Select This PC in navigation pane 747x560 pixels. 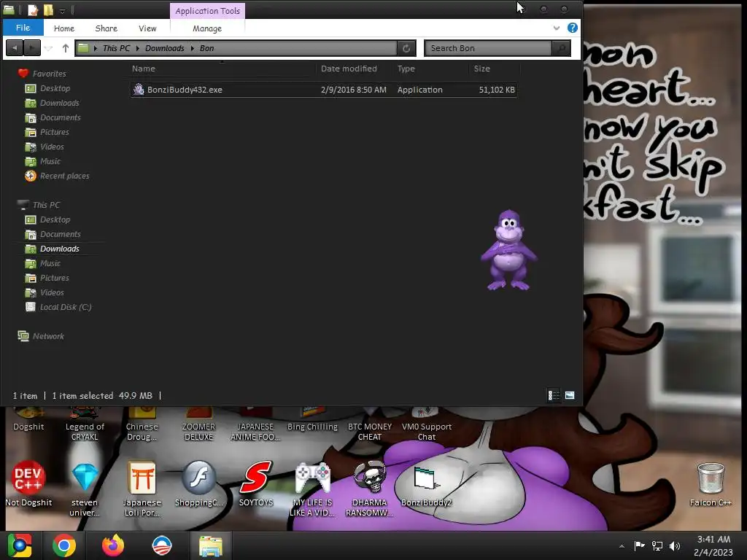[46, 205]
